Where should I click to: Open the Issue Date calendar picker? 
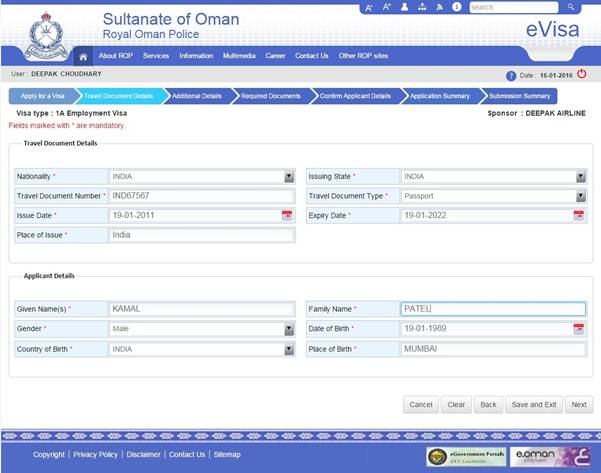287,215
